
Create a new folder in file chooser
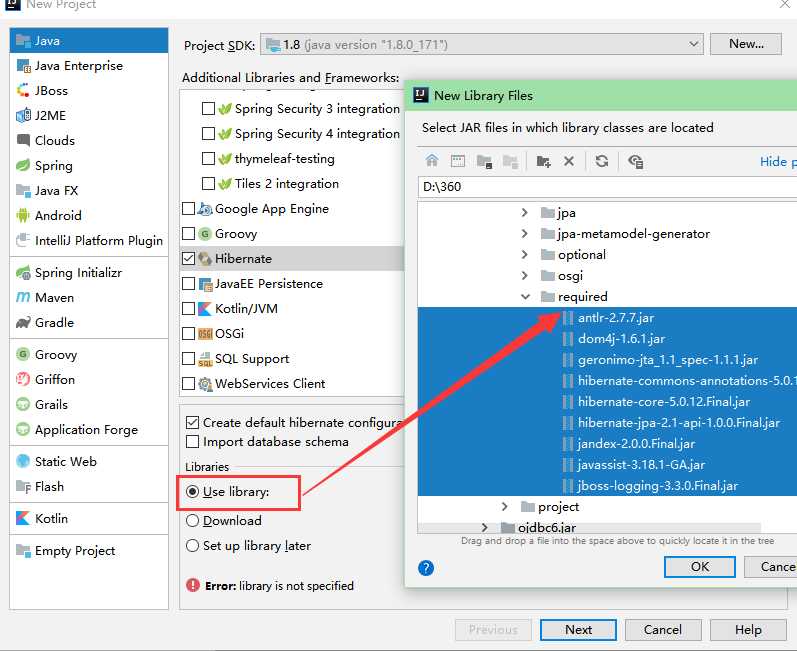(x=543, y=162)
